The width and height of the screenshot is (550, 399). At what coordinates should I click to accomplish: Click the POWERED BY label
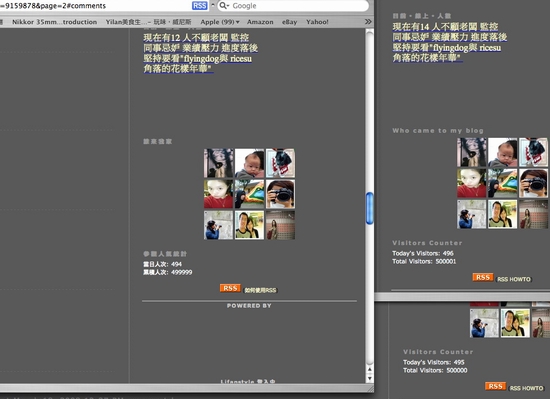point(249,306)
